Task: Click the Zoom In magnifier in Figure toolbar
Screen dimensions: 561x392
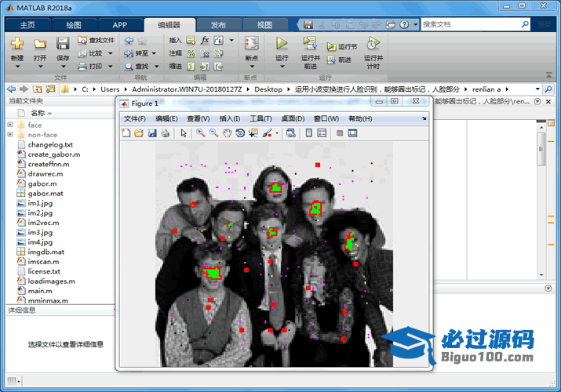Action: (201, 133)
